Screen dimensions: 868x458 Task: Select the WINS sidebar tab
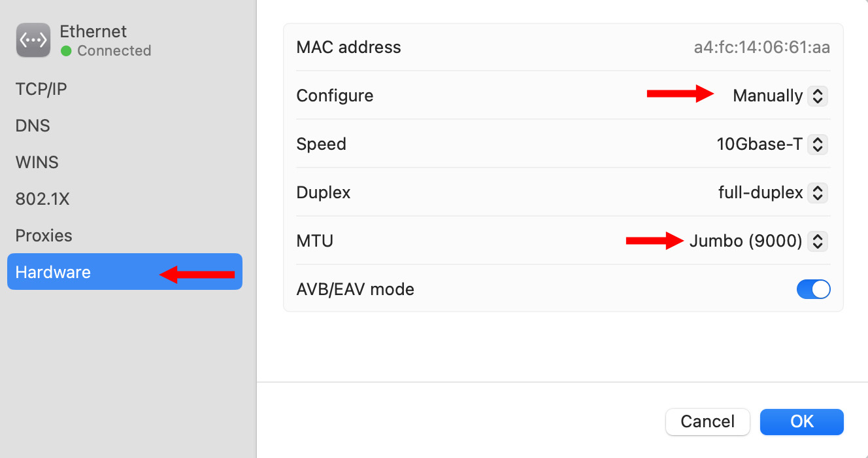pos(37,162)
